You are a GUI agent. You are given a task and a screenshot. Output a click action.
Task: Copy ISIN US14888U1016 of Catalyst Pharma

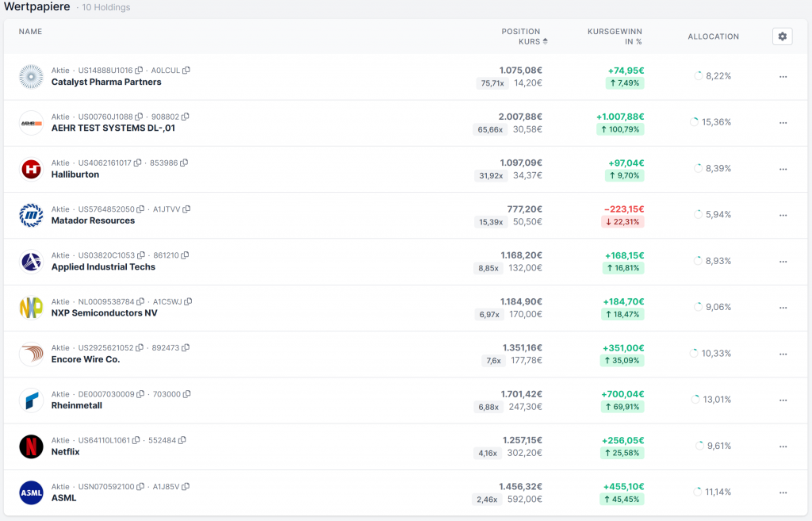(x=139, y=71)
